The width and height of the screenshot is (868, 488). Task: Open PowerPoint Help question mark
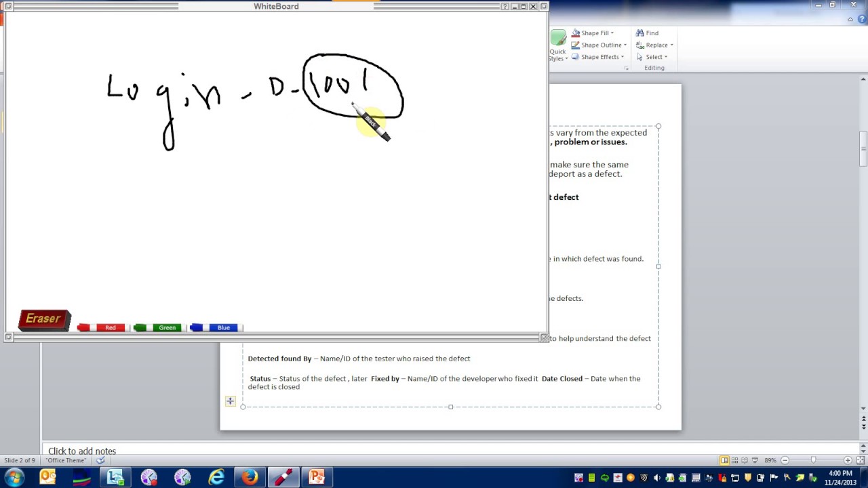pos(861,19)
